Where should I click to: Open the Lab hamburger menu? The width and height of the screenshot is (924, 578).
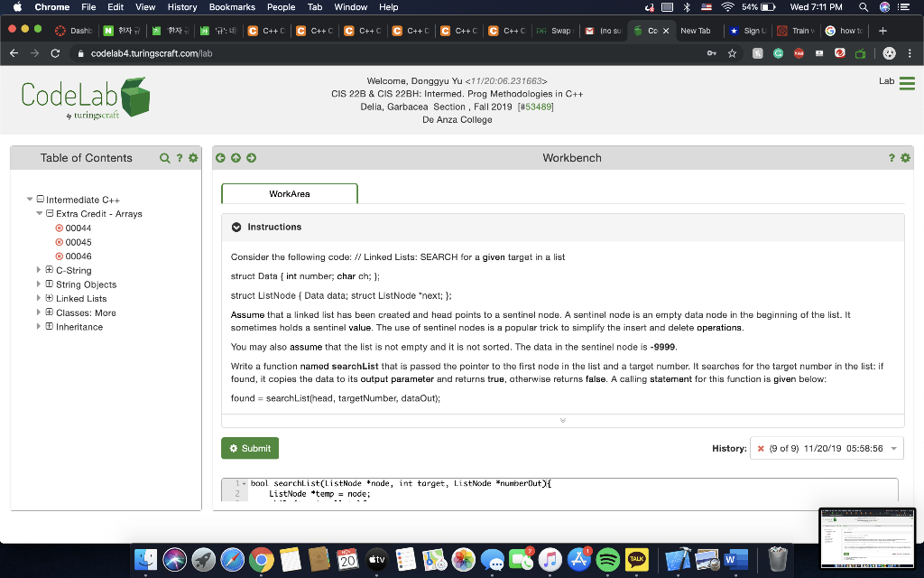coord(907,81)
